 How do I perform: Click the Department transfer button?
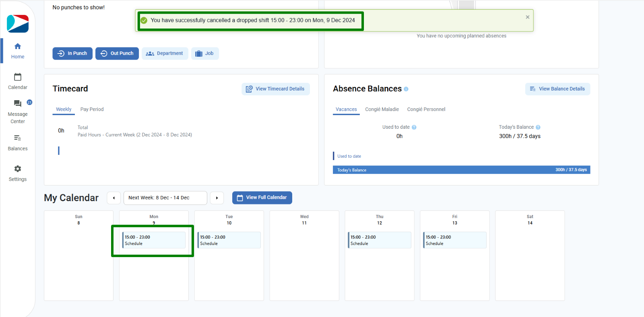(x=165, y=54)
